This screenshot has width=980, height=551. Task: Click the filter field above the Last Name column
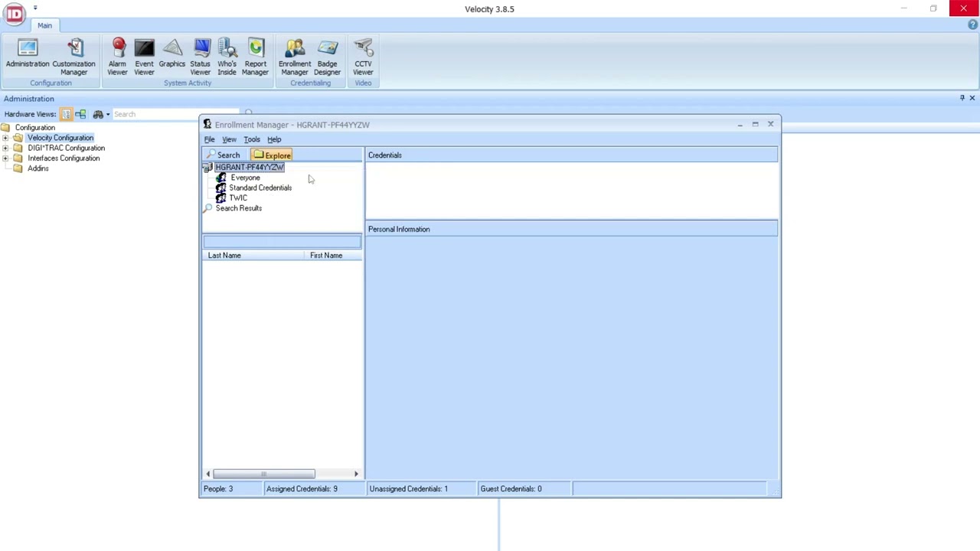point(282,242)
